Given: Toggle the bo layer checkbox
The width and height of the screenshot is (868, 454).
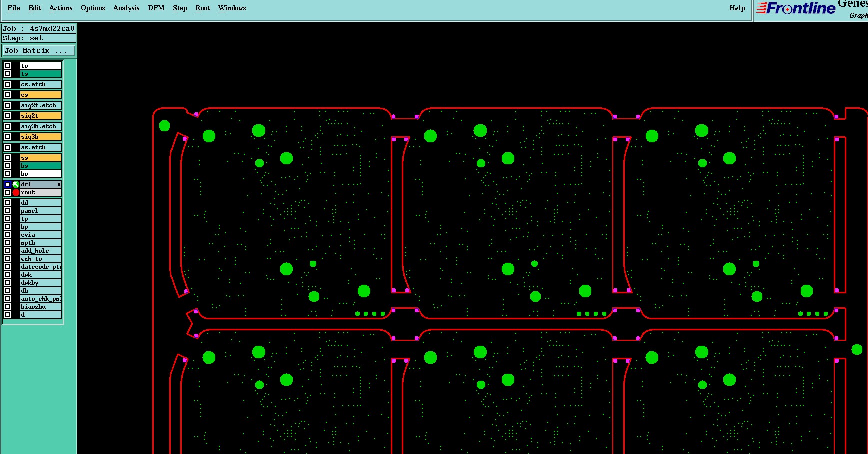Looking at the screenshot, I should (x=8, y=174).
